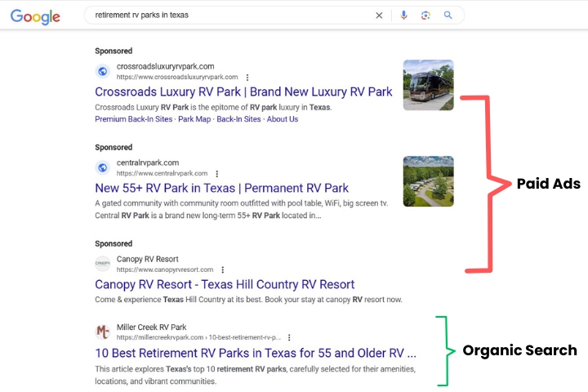Open three-dot menu for Canopy ad

(223, 269)
